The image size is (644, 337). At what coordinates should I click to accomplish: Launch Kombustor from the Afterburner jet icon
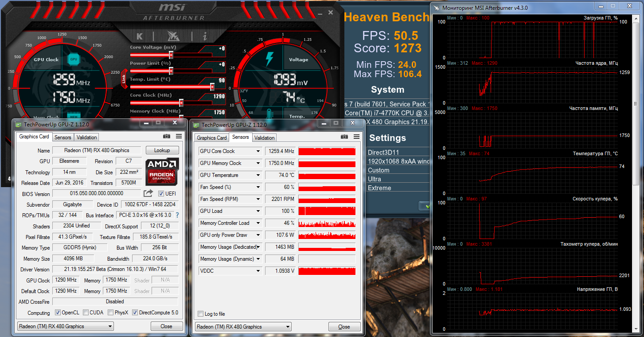click(x=173, y=36)
